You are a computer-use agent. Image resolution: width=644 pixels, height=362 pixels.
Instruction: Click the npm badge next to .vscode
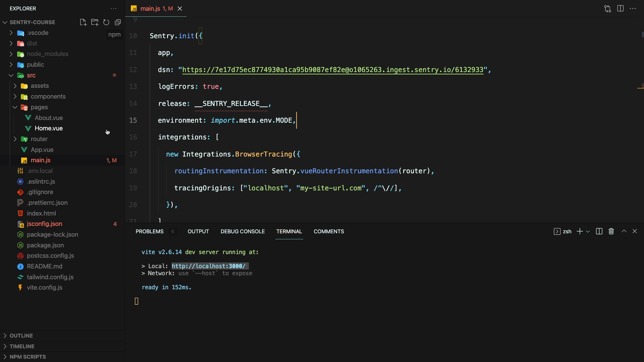point(114,35)
